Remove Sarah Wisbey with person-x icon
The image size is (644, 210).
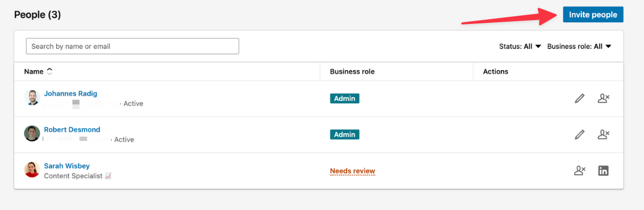580,171
